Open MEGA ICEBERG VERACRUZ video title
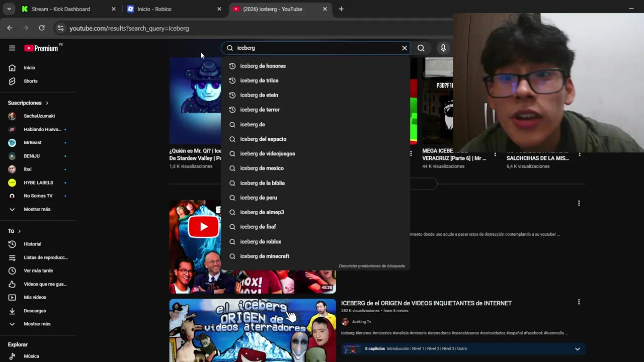Image resolution: width=644 pixels, height=362 pixels. pyautogui.click(x=454, y=154)
